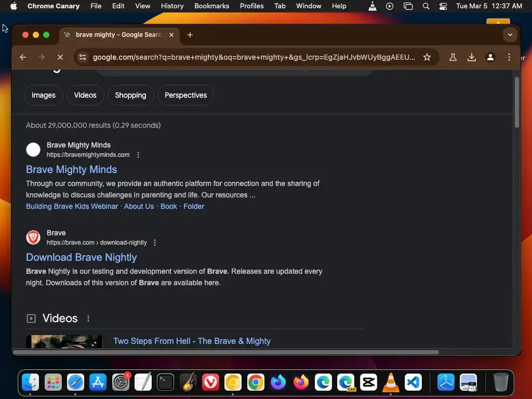Image resolution: width=532 pixels, height=399 pixels.
Task: Open the Tab menu
Action: (280, 6)
